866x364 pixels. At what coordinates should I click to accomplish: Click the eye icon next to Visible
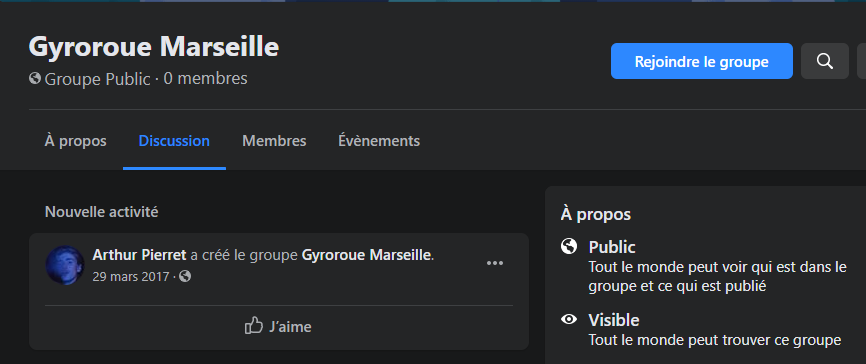[569, 319]
